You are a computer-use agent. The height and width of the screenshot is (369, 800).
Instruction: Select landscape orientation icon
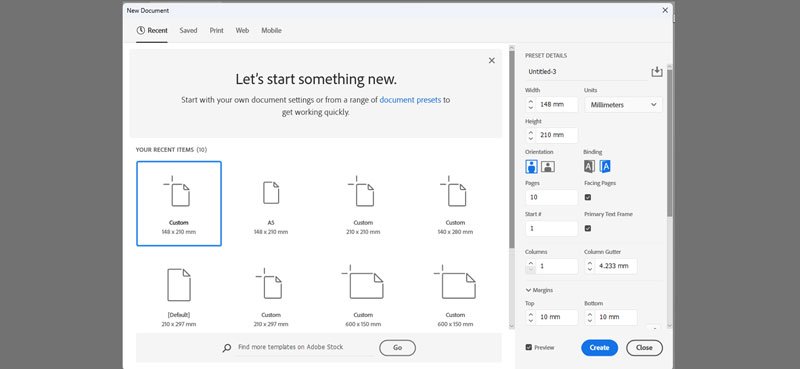[547, 166]
